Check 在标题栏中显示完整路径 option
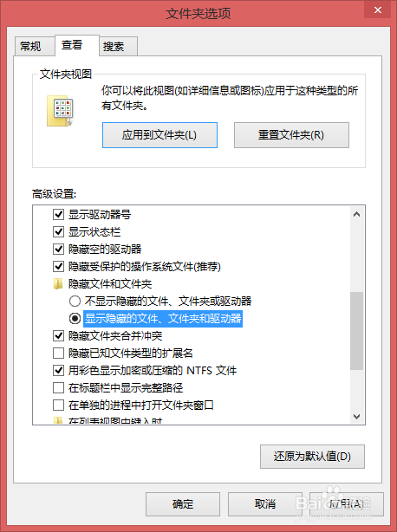397x532 pixels. [58, 387]
